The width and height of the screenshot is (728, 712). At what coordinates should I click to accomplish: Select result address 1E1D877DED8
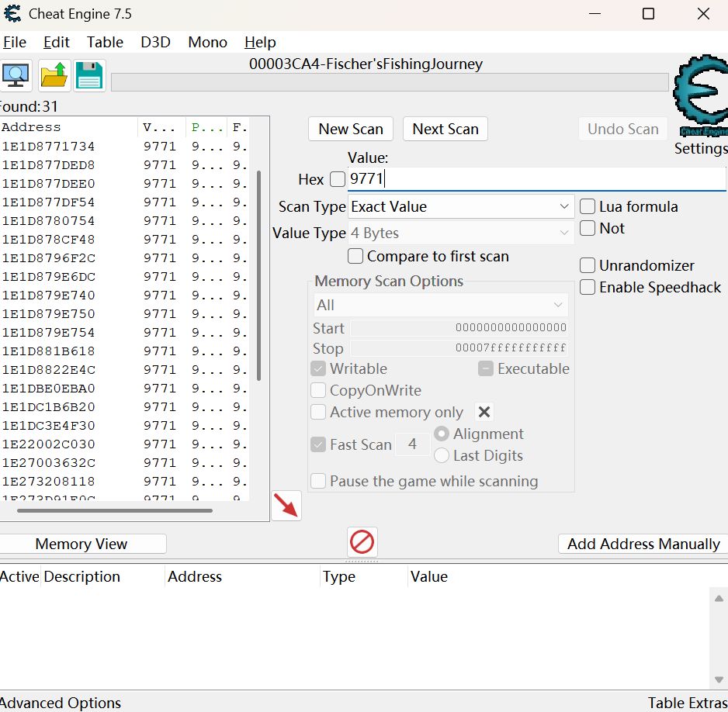tap(125, 165)
